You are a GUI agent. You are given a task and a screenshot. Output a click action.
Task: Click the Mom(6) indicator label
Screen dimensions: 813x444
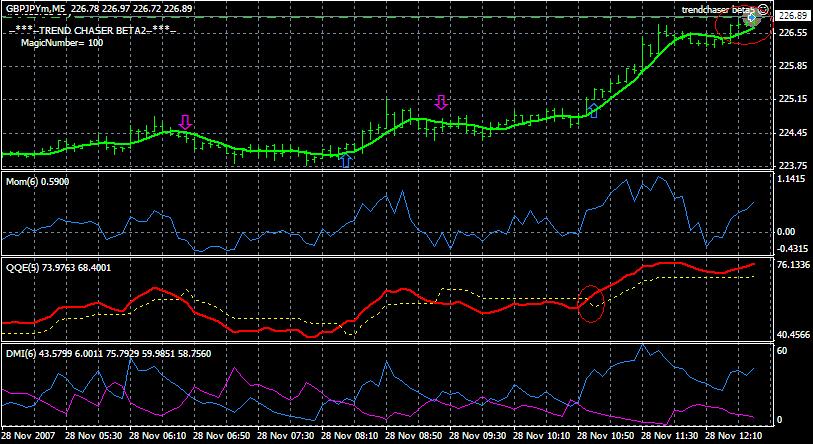(21, 182)
